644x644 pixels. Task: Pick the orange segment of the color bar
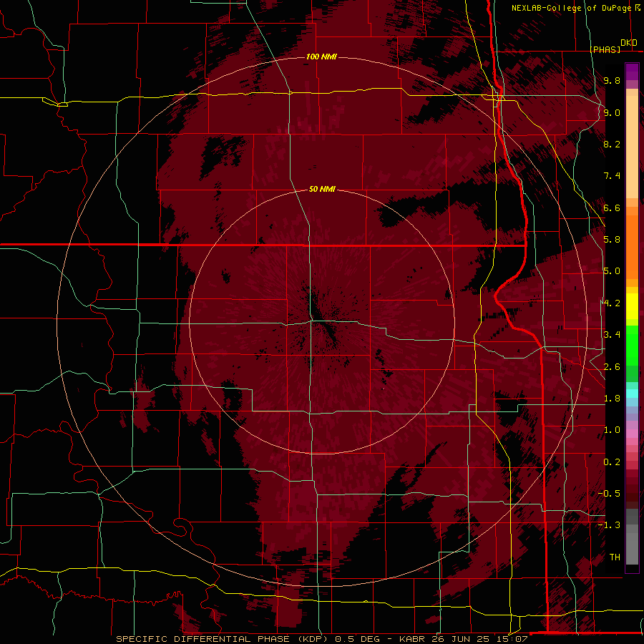click(x=632, y=247)
